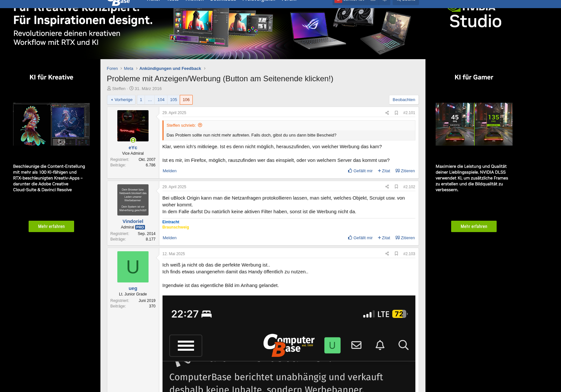
Task: Select current page 106
Action: point(186,100)
